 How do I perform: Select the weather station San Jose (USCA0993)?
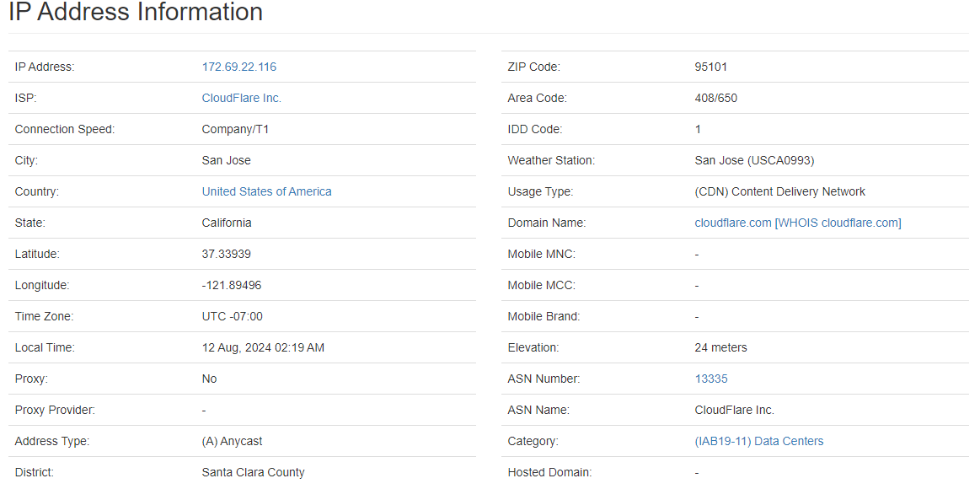(754, 161)
